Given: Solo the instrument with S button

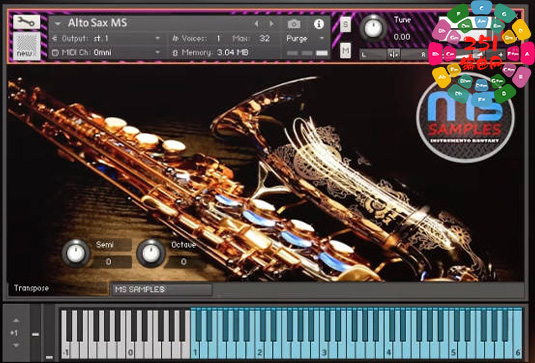Looking at the screenshot, I should pyautogui.click(x=345, y=25).
